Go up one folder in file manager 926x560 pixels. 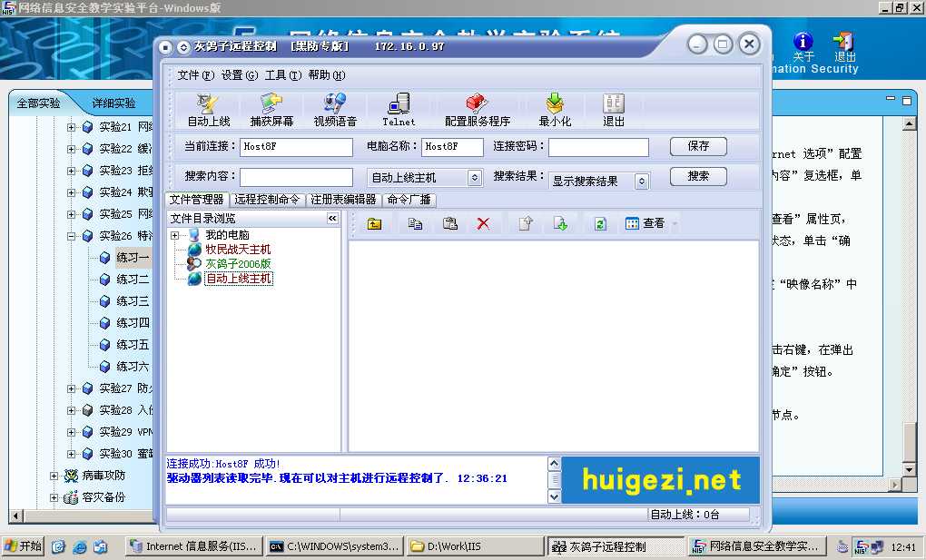pos(374,224)
